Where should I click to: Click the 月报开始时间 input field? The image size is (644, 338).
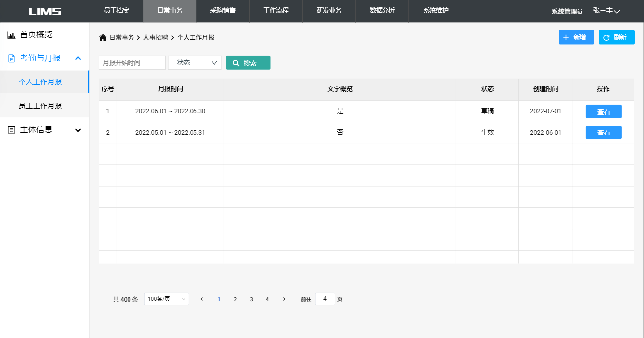tap(132, 63)
